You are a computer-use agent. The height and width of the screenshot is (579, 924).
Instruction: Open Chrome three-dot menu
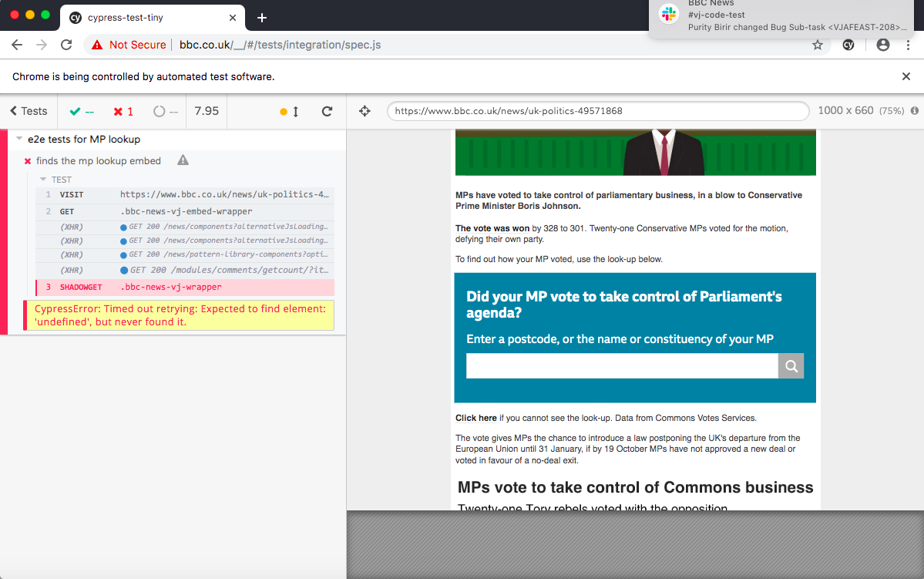point(908,45)
